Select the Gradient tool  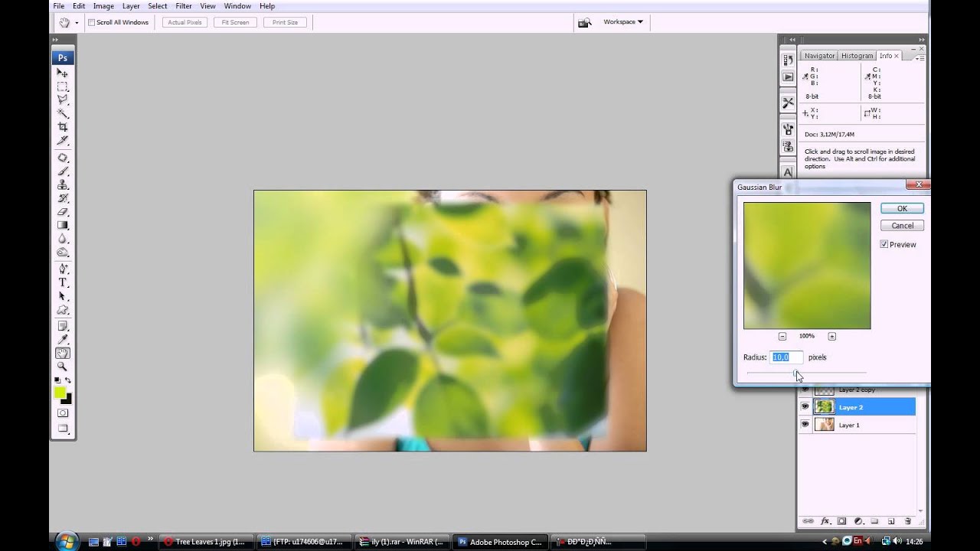63,226
